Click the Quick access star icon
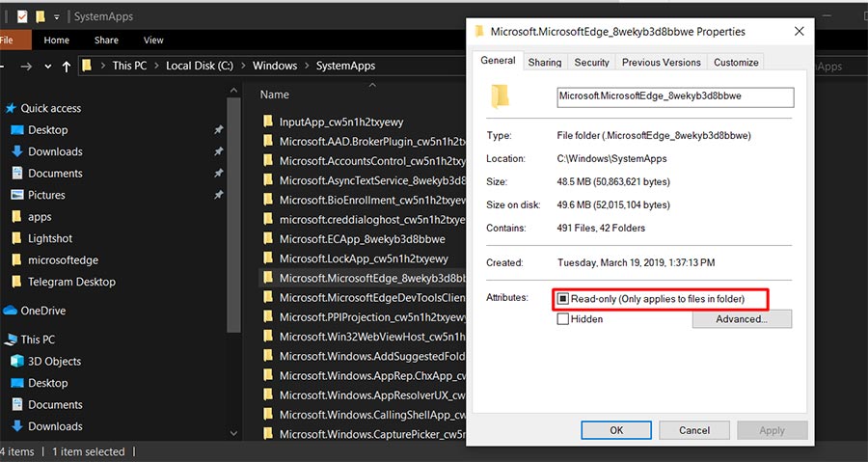The image size is (868, 462). click(x=11, y=108)
